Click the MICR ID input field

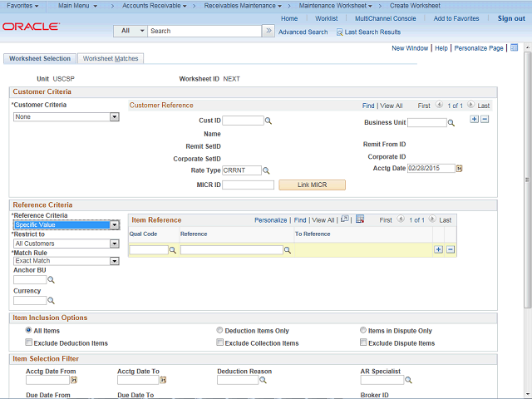248,185
